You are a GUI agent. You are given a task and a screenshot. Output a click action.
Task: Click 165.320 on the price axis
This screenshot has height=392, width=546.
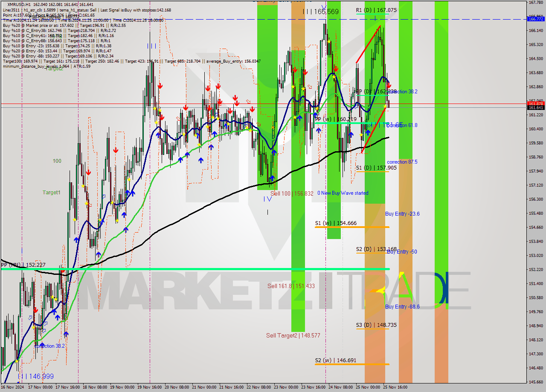pyautogui.click(x=536, y=45)
